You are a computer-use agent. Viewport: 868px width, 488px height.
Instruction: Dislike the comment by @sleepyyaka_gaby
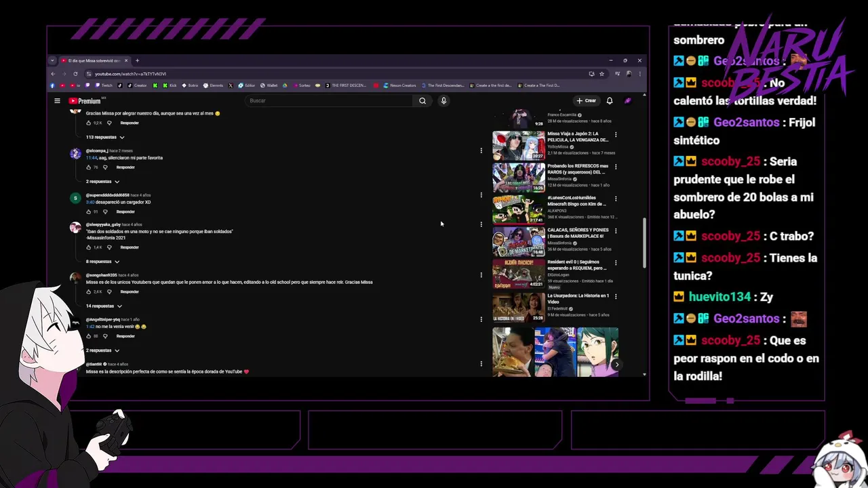click(109, 247)
